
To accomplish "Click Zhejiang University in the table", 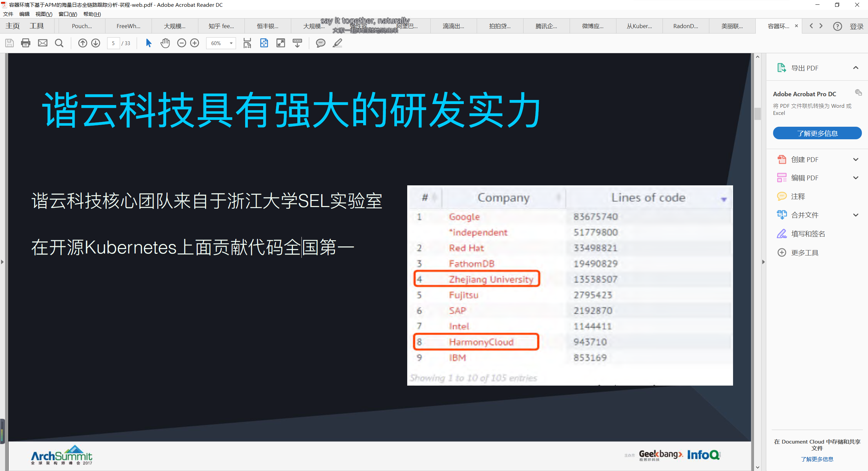I will point(491,279).
